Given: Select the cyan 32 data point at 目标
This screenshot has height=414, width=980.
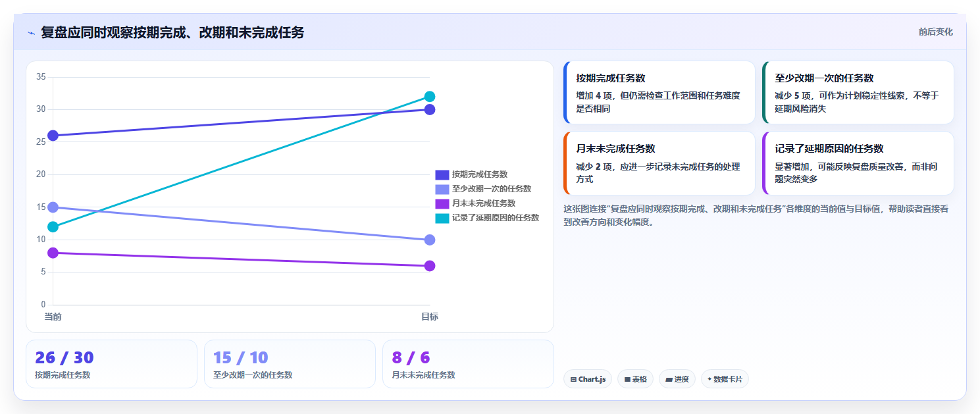Looking at the screenshot, I should [x=430, y=97].
